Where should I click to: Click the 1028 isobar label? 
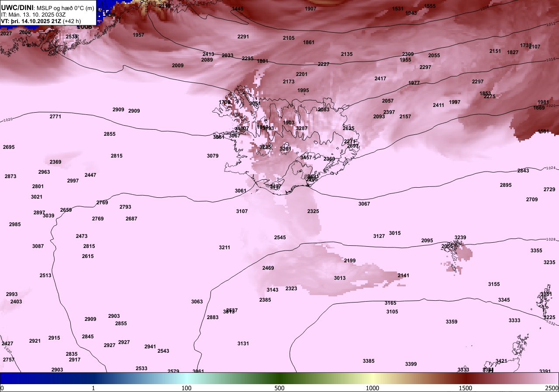[x=550, y=240]
